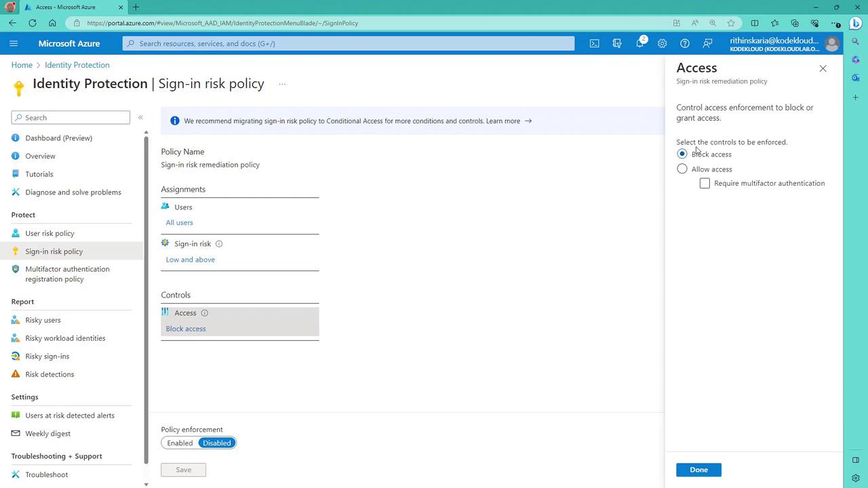Open Diagnose and solve problems
868x488 pixels.
73,192
